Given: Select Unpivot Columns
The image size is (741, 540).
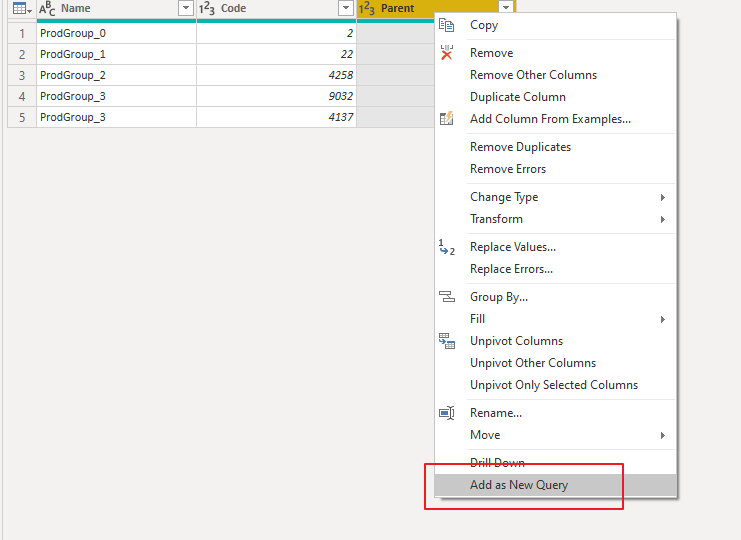Looking at the screenshot, I should click(x=556, y=341).
